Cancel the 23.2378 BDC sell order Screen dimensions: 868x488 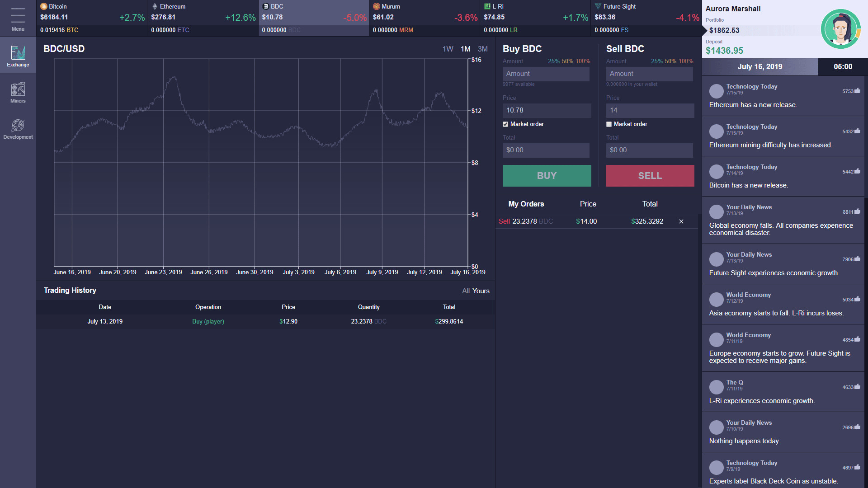[681, 221]
